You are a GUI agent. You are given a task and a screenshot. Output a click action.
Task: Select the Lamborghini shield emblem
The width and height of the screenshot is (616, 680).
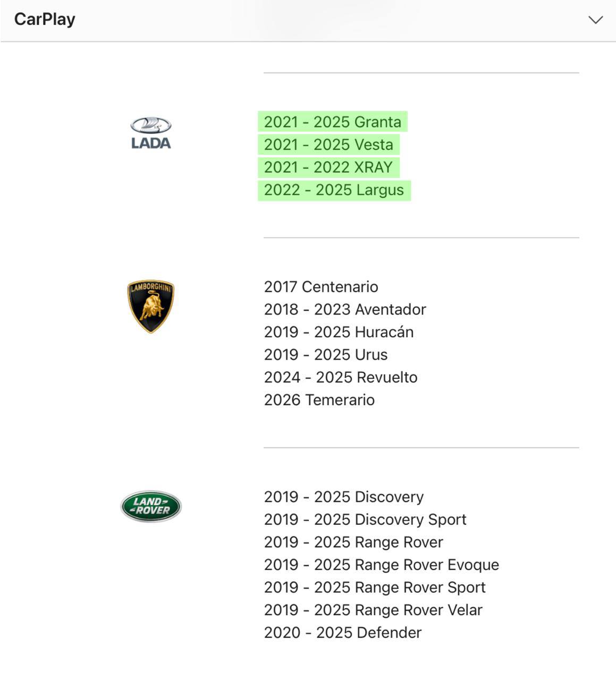click(x=151, y=305)
